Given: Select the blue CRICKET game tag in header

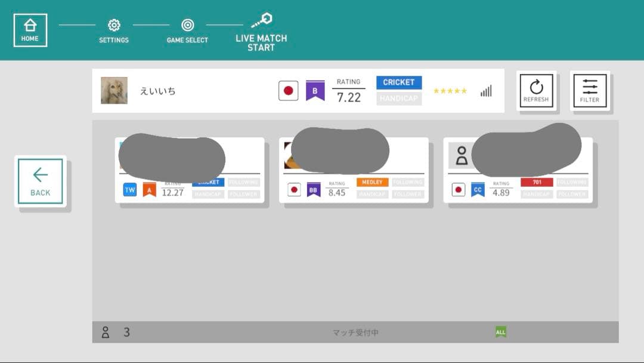Looking at the screenshot, I should tap(398, 82).
